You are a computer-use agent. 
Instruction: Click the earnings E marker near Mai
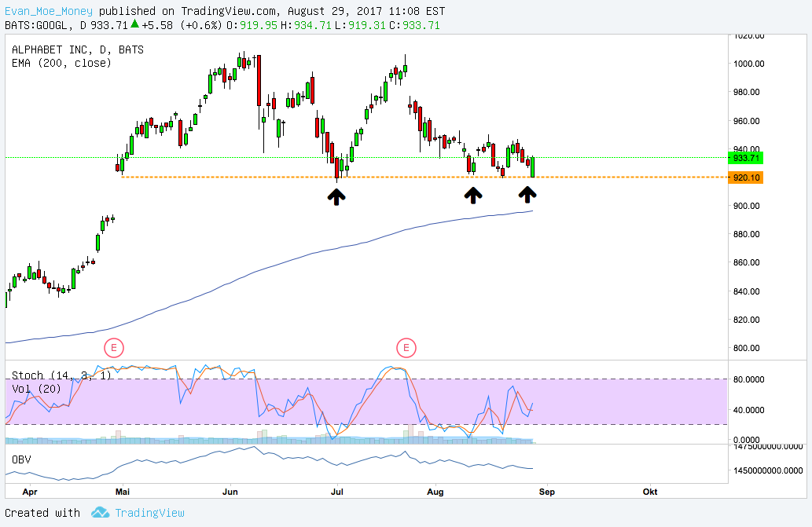(x=114, y=348)
